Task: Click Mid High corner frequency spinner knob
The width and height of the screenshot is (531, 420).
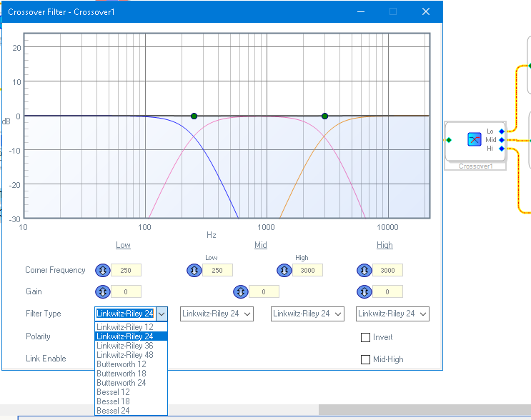Action: coord(284,271)
